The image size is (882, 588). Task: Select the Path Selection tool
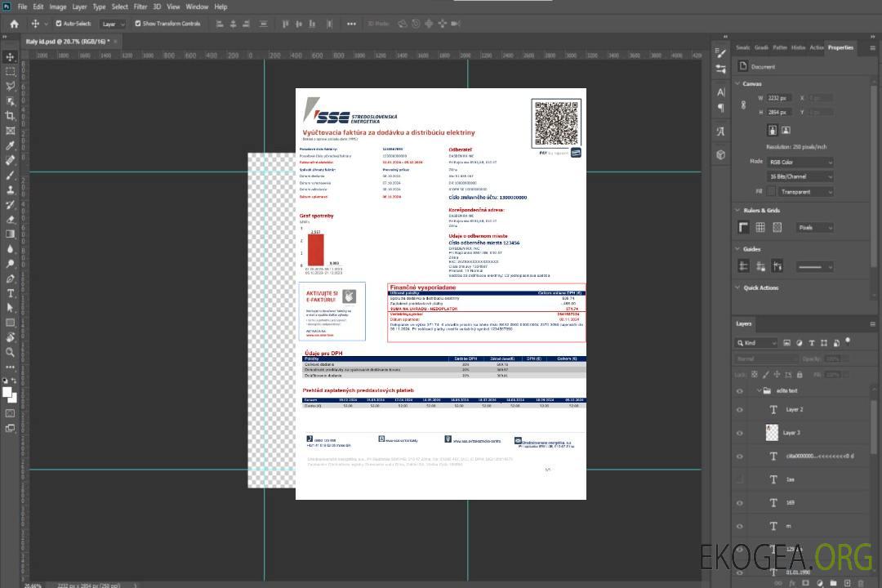[x=10, y=308]
